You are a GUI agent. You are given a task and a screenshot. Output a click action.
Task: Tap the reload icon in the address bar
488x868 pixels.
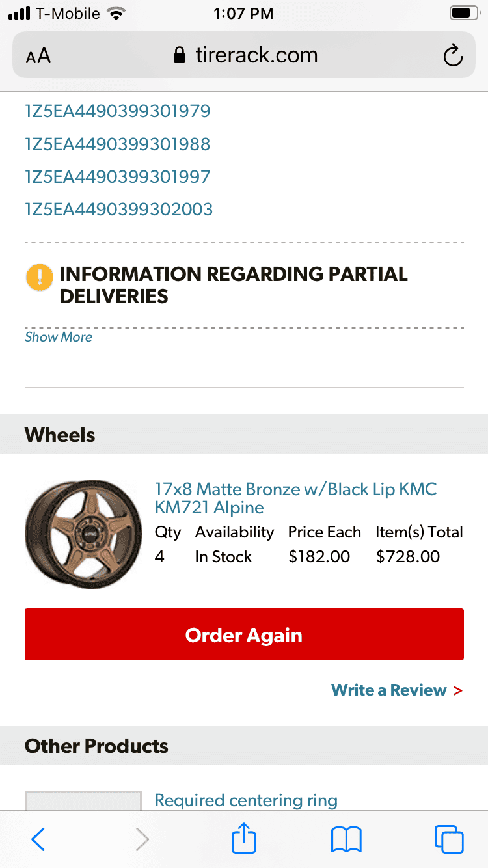(453, 55)
